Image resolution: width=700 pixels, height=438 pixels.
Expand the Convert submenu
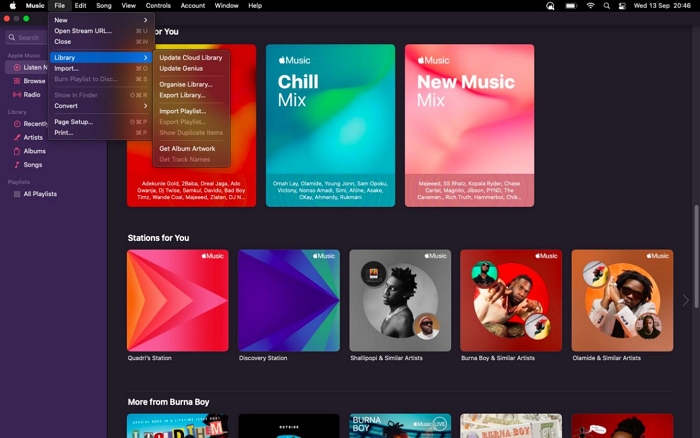101,106
